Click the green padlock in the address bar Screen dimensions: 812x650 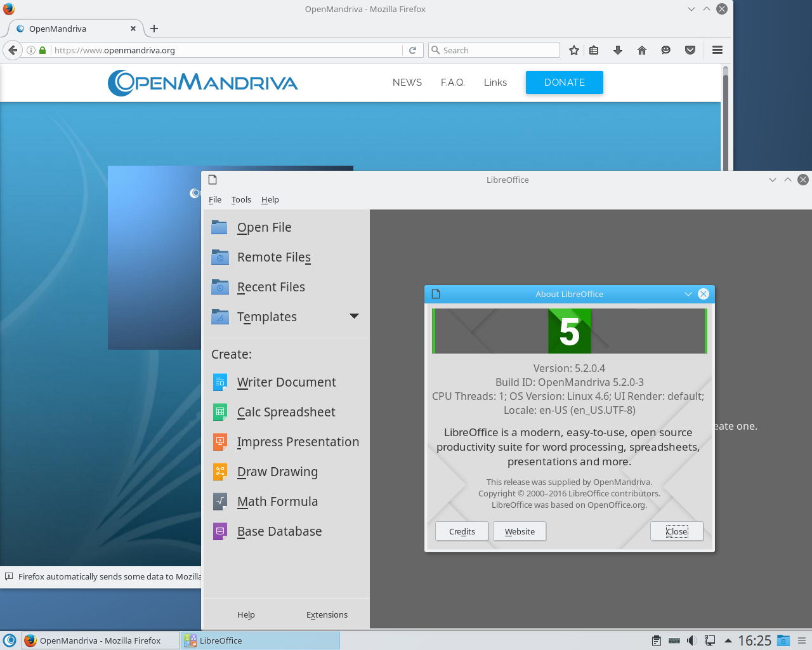43,50
